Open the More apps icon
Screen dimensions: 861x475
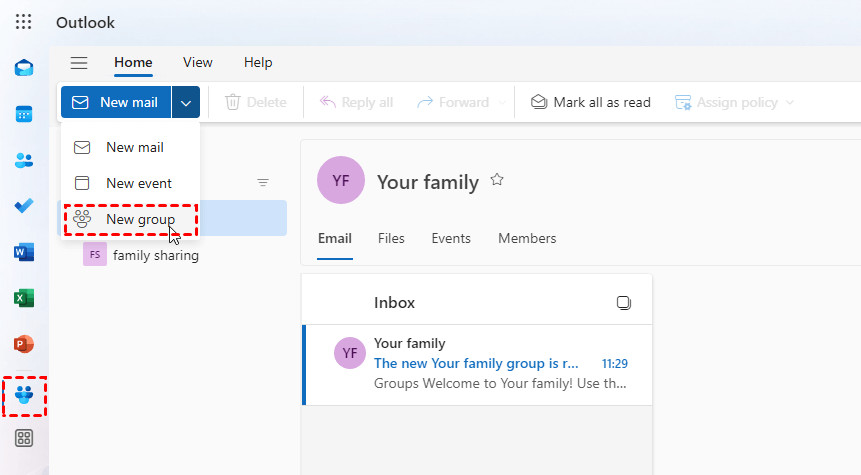tap(24, 438)
